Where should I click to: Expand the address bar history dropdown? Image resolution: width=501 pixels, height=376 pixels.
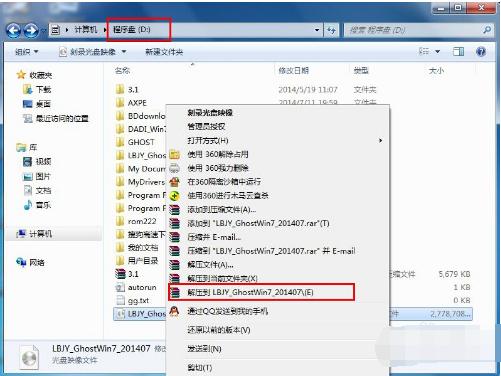click(x=317, y=30)
